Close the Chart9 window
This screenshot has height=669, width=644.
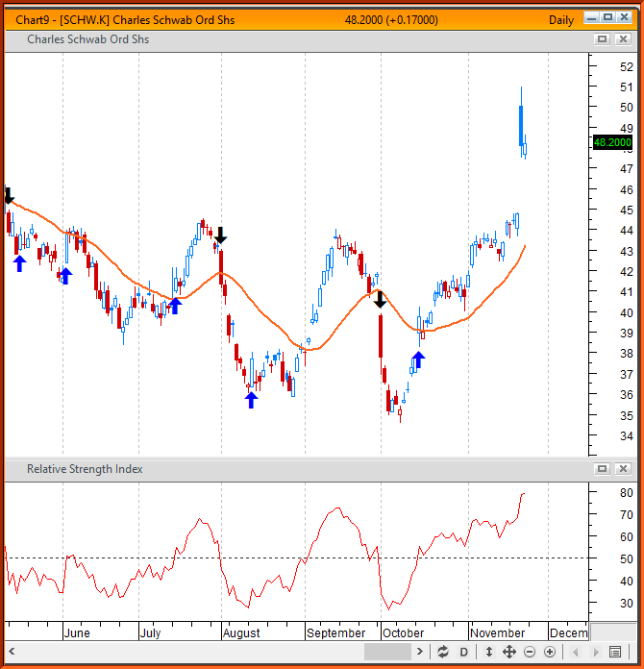coord(624,17)
